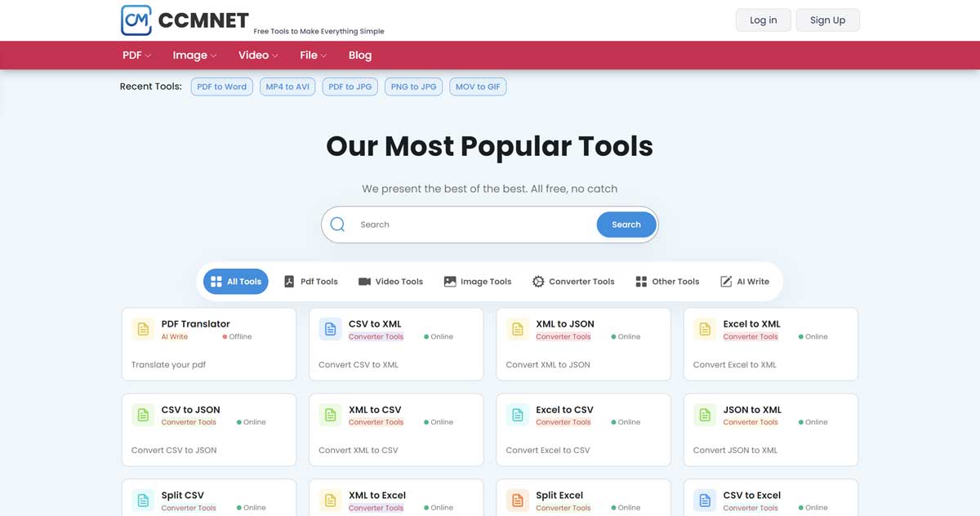This screenshot has height=516, width=980.
Task: Click the CCMNET logo icon
Action: (x=136, y=20)
